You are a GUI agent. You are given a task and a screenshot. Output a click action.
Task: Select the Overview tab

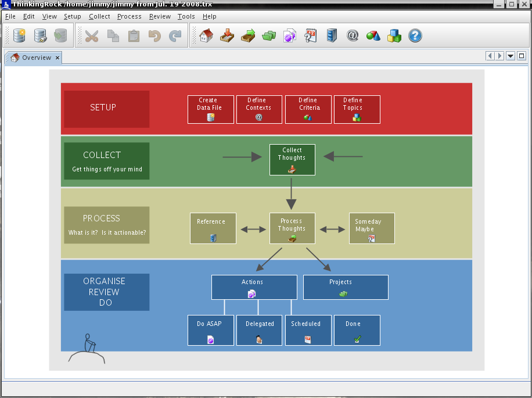[34, 58]
